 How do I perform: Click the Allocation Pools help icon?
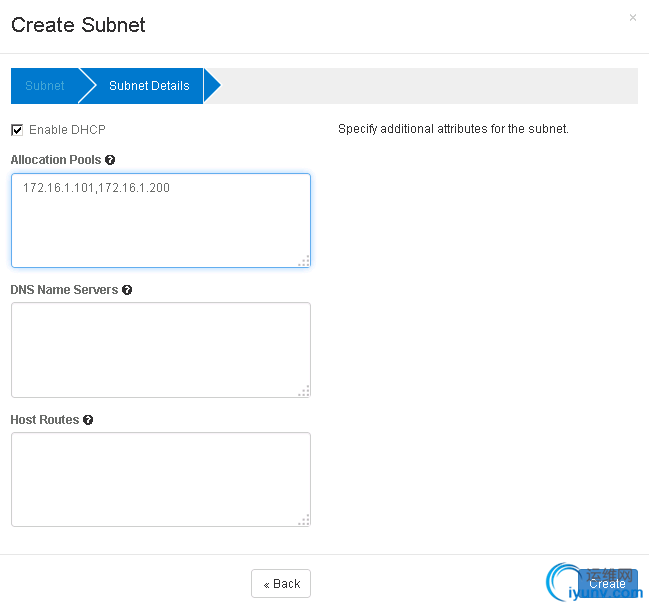[x=110, y=160]
